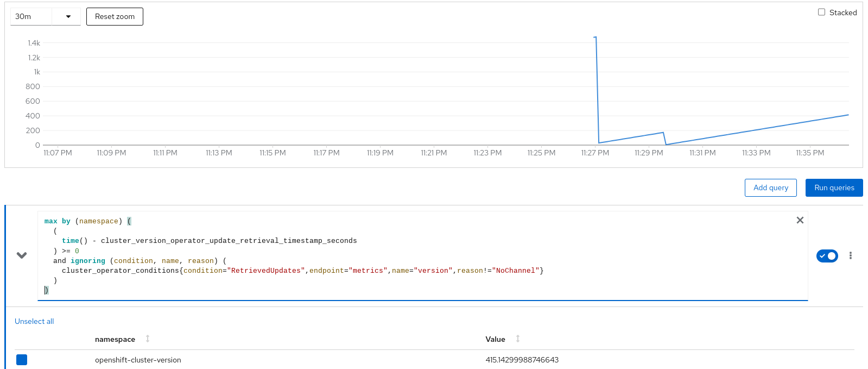Click the namespace column header
Image resolution: width=868 pixels, height=369 pixels.
115,339
